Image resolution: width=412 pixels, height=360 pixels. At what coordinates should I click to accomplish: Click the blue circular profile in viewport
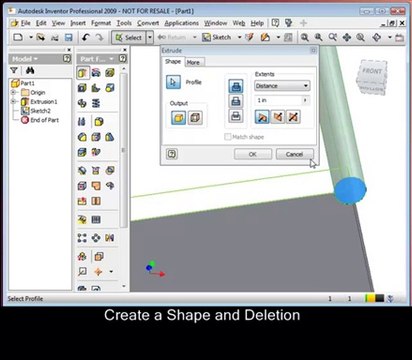[350, 191]
